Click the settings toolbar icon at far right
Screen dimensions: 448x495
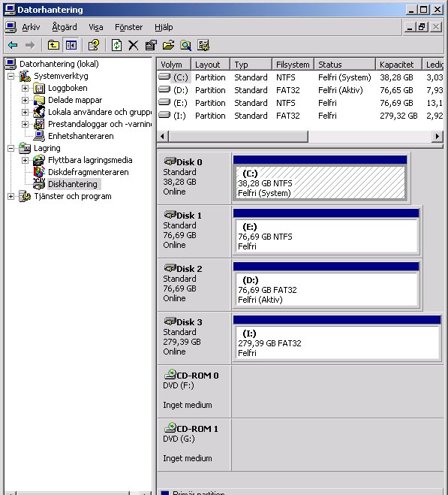[203, 45]
